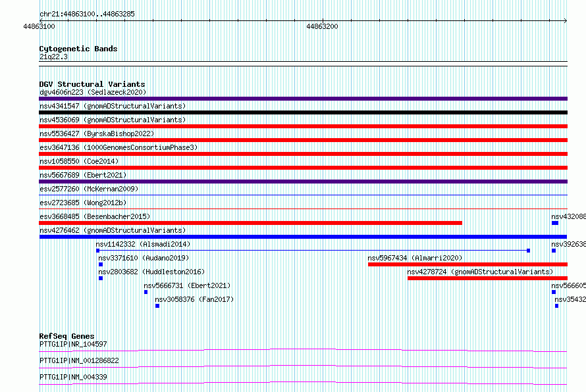This screenshot has width=586, height=392.
Task: Click the blue marker beneath cut-off nsv35432 label
Action: [x=556, y=306]
